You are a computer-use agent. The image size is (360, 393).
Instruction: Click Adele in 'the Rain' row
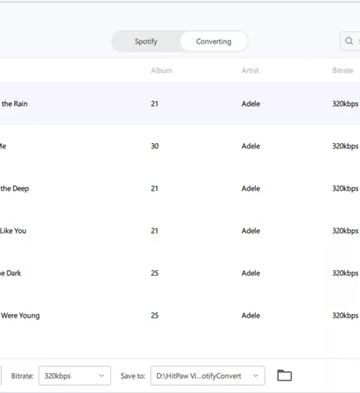(251, 104)
